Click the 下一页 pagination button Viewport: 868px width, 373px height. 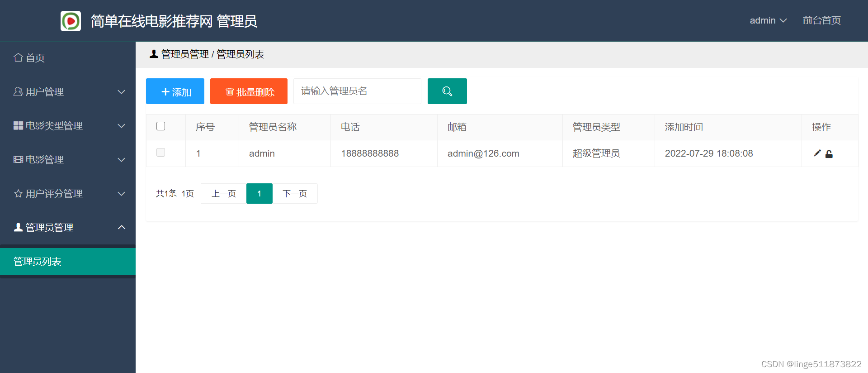(295, 193)
